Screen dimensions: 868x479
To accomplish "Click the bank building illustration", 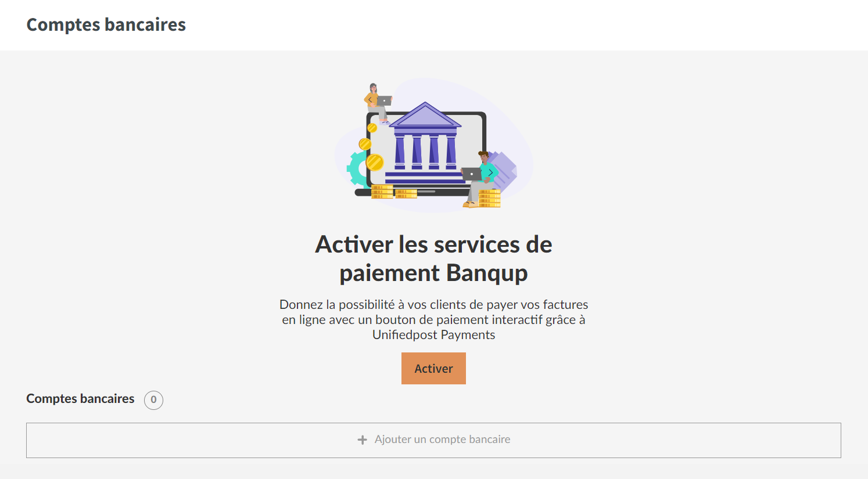I will (x=433, y=145).
